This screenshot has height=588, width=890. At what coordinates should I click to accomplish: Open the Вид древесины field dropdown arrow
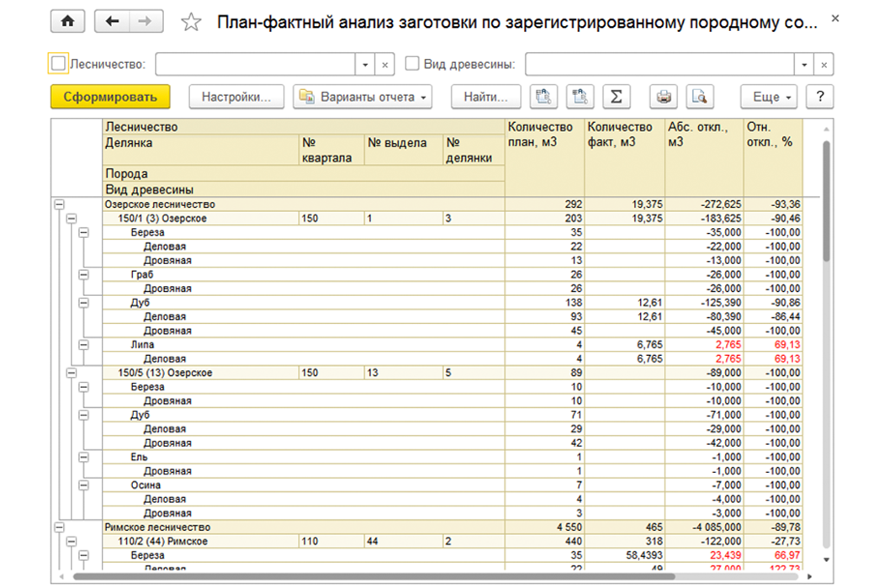[806, 64]
